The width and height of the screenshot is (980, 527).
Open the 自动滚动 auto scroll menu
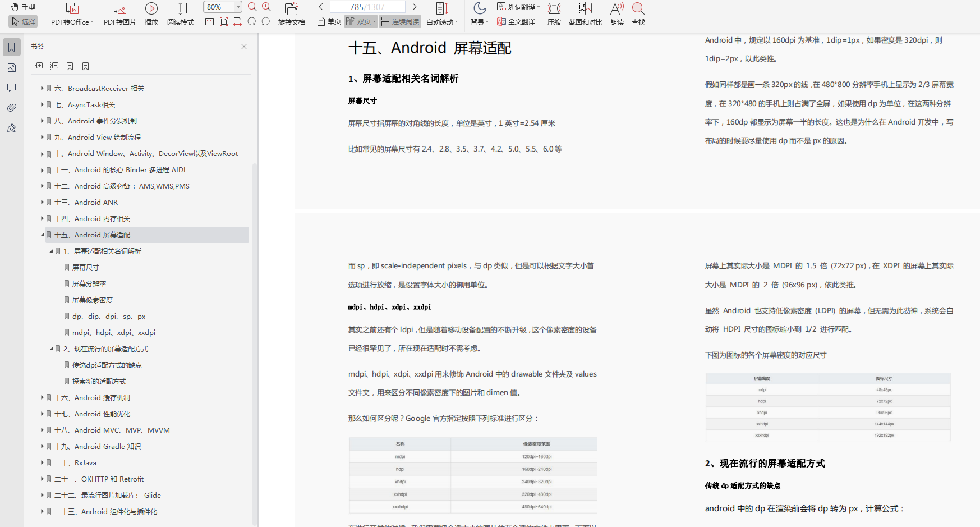442,14
